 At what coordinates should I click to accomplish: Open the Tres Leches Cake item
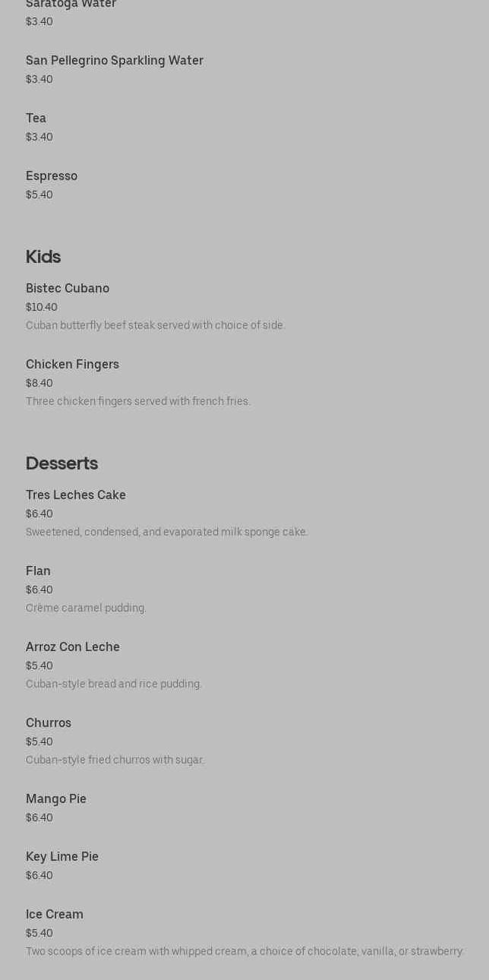click(76, 495)
